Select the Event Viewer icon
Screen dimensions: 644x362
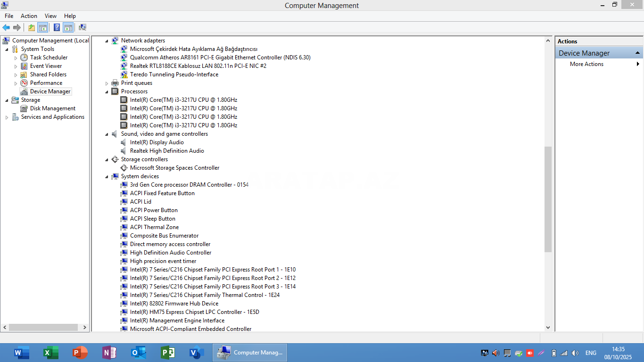click(24, 66)
